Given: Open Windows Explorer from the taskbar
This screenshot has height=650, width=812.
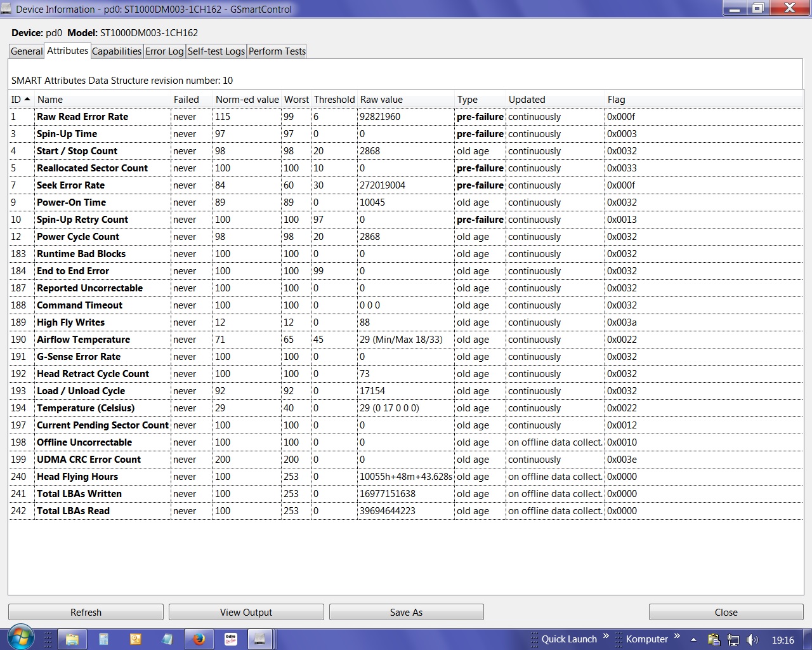Looking at the screenshot, I should pos(72,639).
